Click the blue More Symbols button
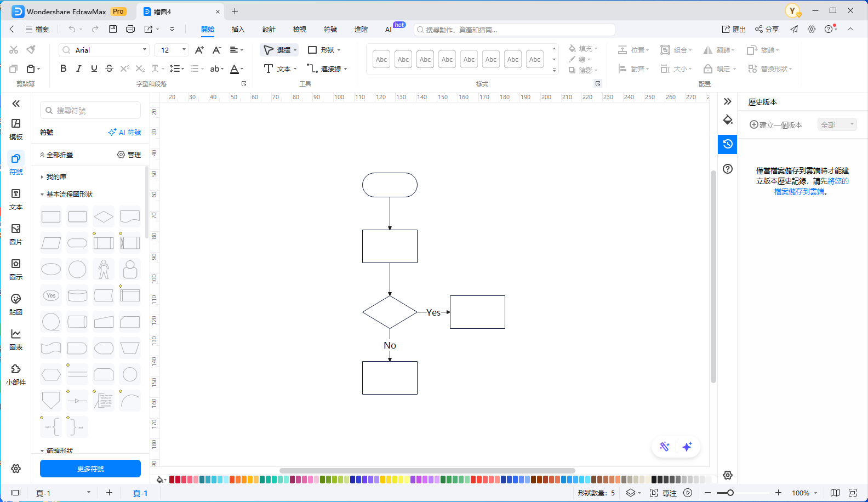Image resolution: width=868 pixels, height=502 pixels. pos(90,469)
